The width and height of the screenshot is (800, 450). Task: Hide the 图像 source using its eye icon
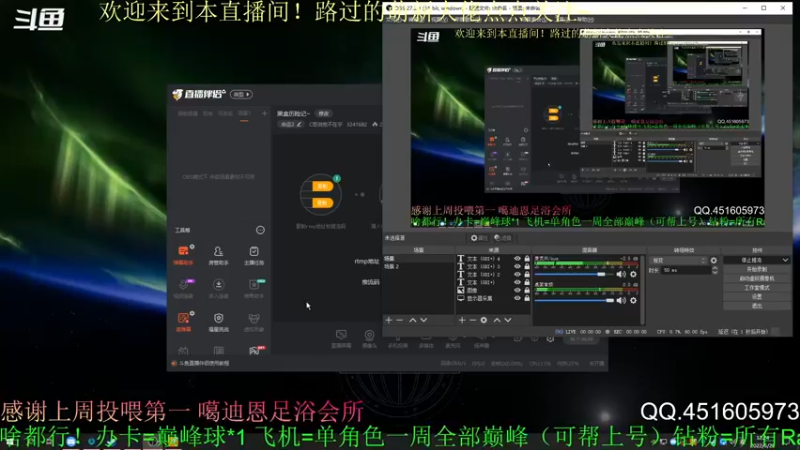point(517,290)
